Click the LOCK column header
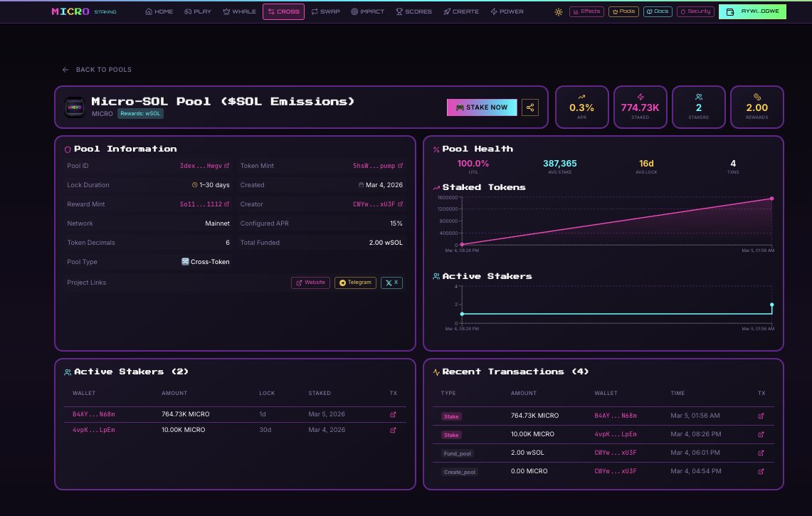The image size is (812, 516). (267, 393)
